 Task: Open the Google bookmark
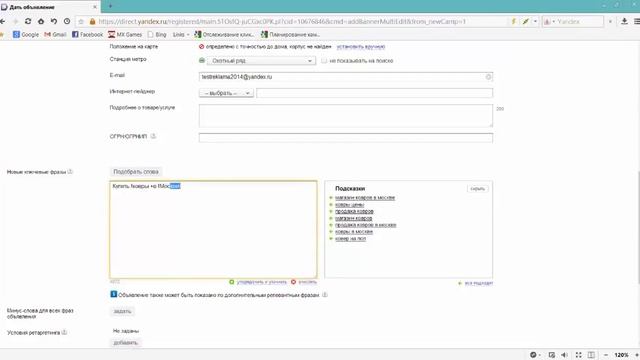point(26,35)
